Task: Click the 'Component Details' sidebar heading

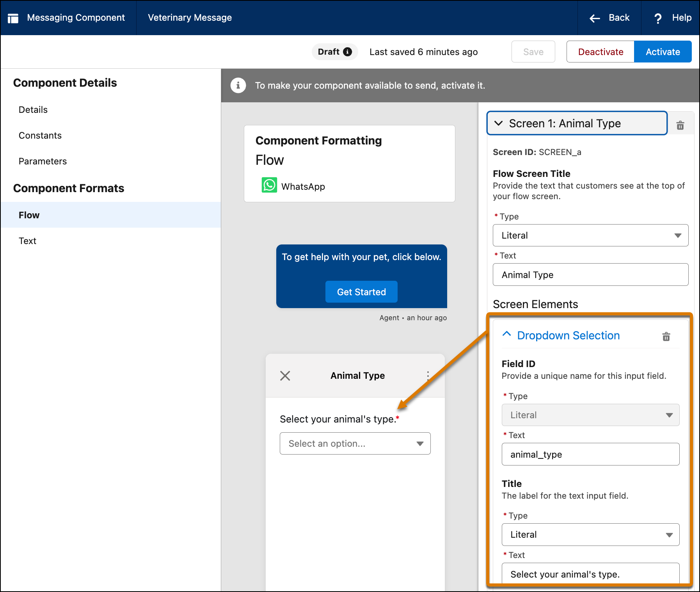Action: coord(65,83)
